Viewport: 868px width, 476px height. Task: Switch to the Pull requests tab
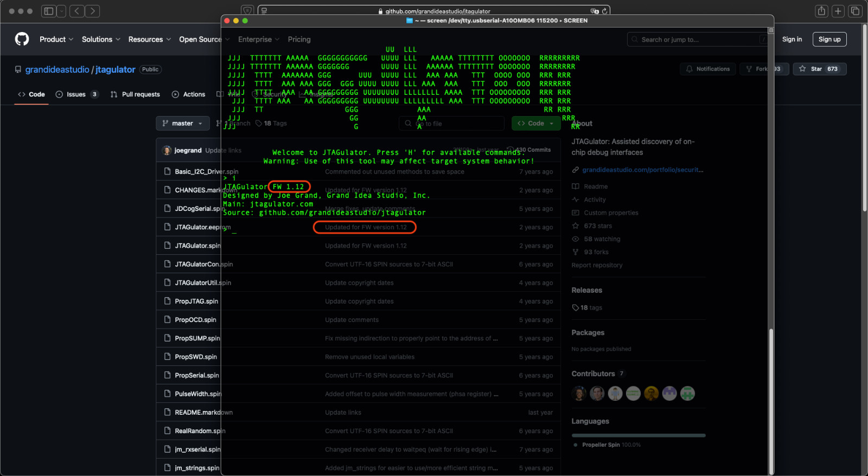(135, 94)
